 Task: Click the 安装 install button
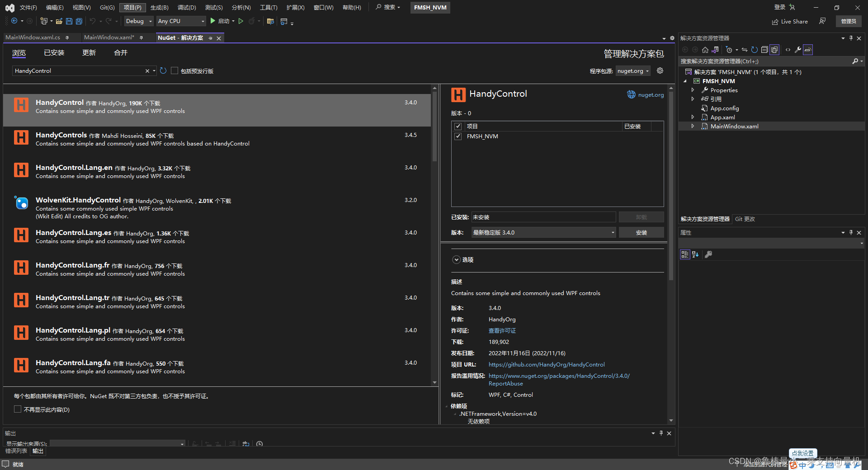[641, 232]
